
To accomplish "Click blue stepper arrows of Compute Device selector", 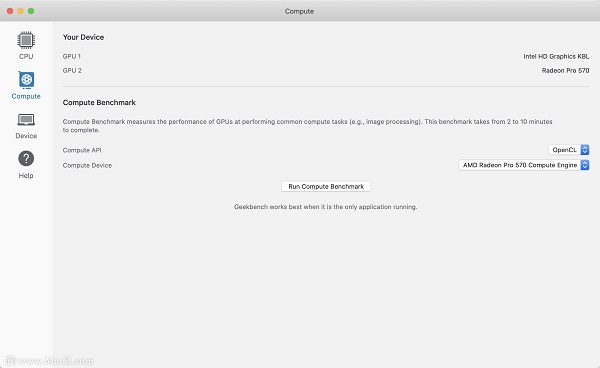I will pyautogui.click(x=585, y=165).
